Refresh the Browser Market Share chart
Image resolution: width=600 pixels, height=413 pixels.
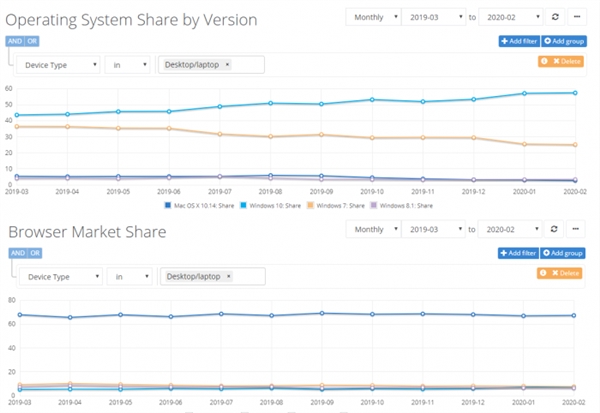point(555,229)
